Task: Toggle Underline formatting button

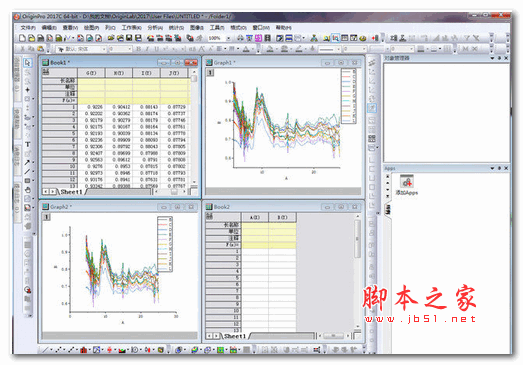Action: click(156, 49)
